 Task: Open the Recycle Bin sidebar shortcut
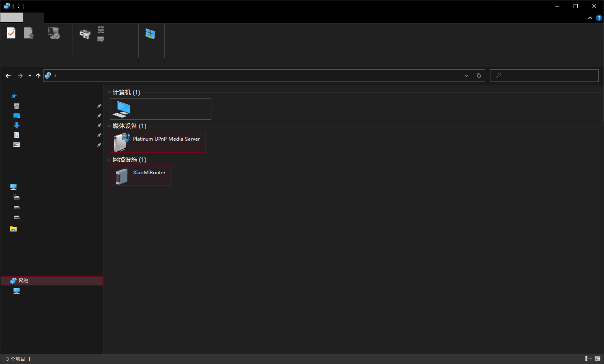pos(17,106)
